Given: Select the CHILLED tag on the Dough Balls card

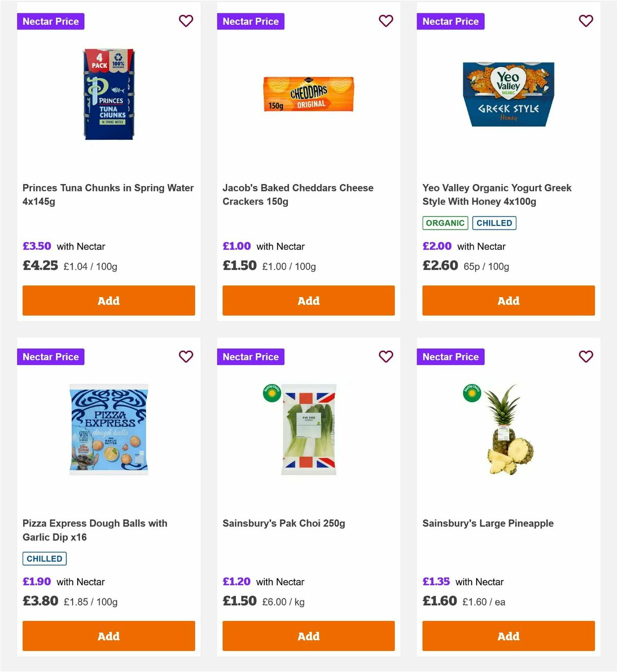Looking at the screenshot, I should click(x=44, y=558).
